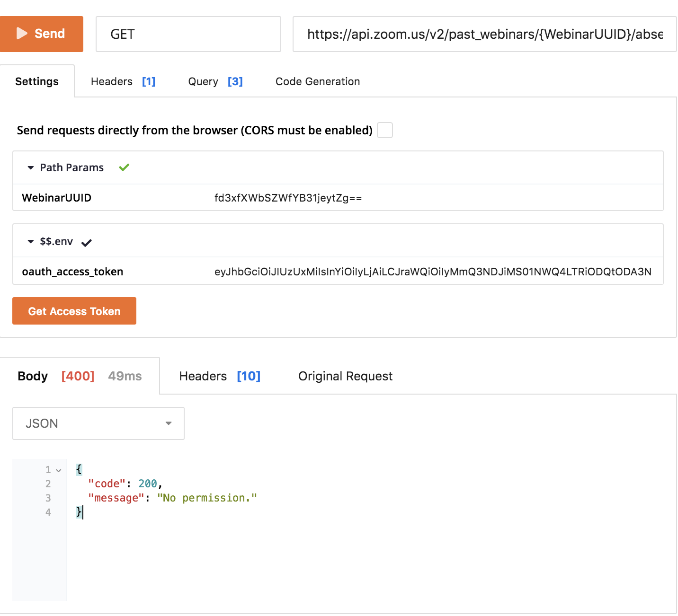
Task: Collapse the $$.env section
Action: click(31, 241)
